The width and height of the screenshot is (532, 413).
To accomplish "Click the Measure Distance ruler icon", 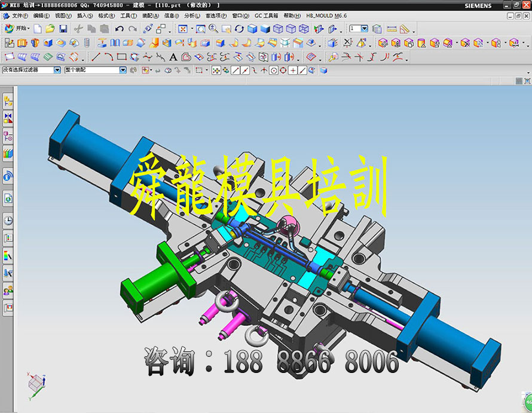I will click(392, 29).
